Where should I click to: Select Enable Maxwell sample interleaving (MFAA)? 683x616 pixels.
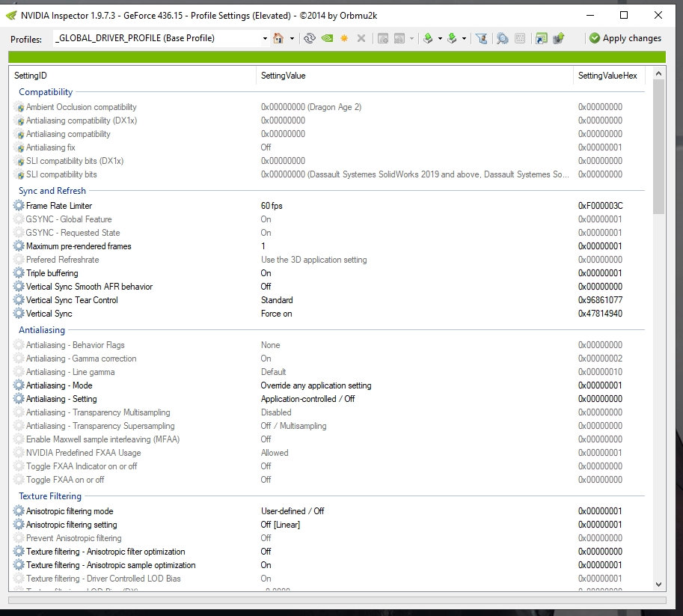click(102, 439)
